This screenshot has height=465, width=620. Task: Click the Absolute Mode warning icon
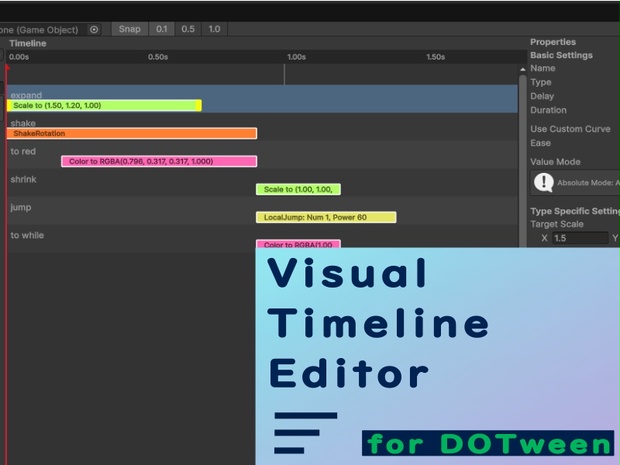[x=544, y=183]
